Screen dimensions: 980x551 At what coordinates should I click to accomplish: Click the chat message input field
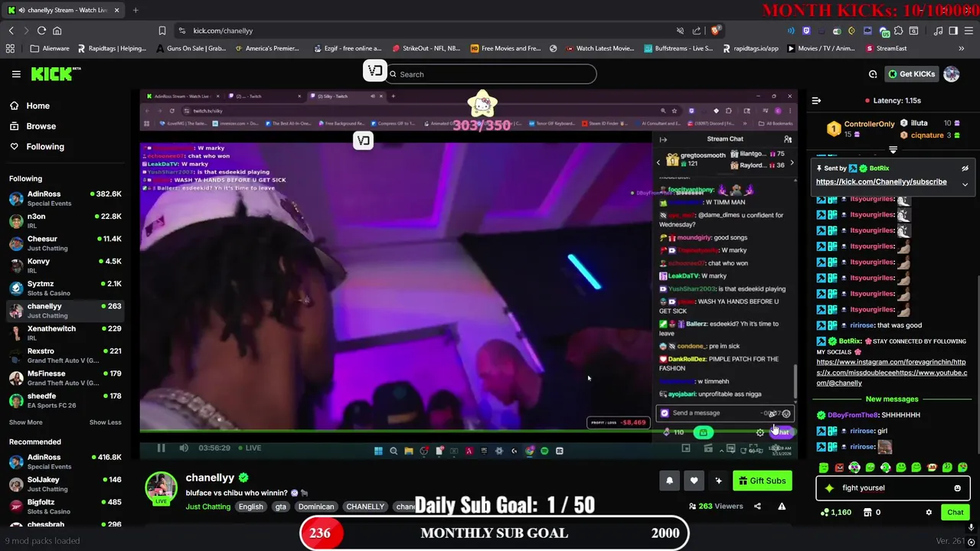893,487
